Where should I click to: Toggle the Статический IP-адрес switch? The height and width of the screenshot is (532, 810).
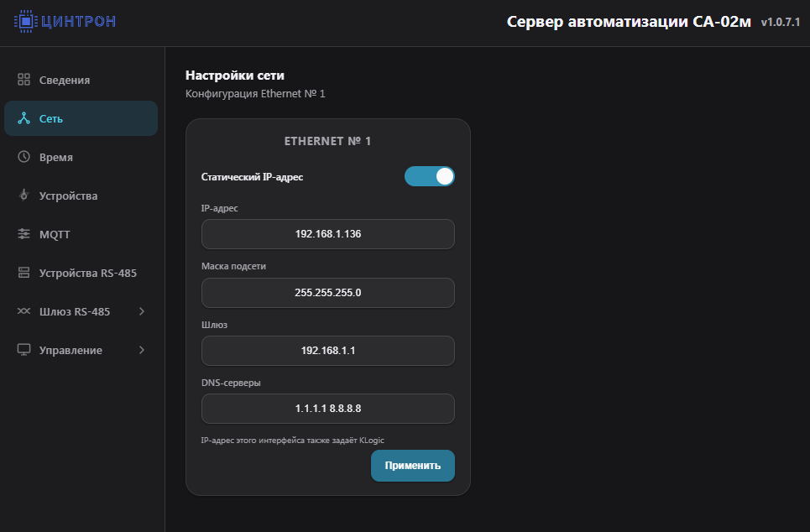pos(429,177)
